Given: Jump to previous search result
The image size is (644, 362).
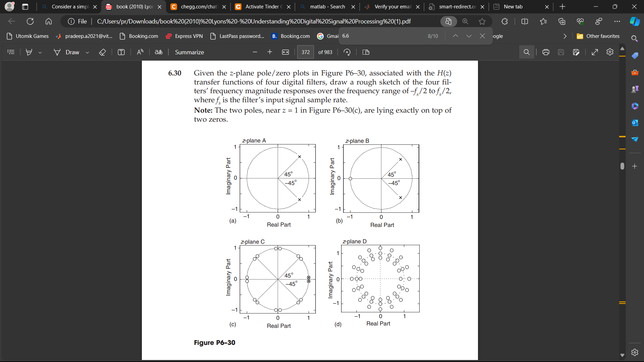Looking at the screenshot, I should [x=455, y=36].
